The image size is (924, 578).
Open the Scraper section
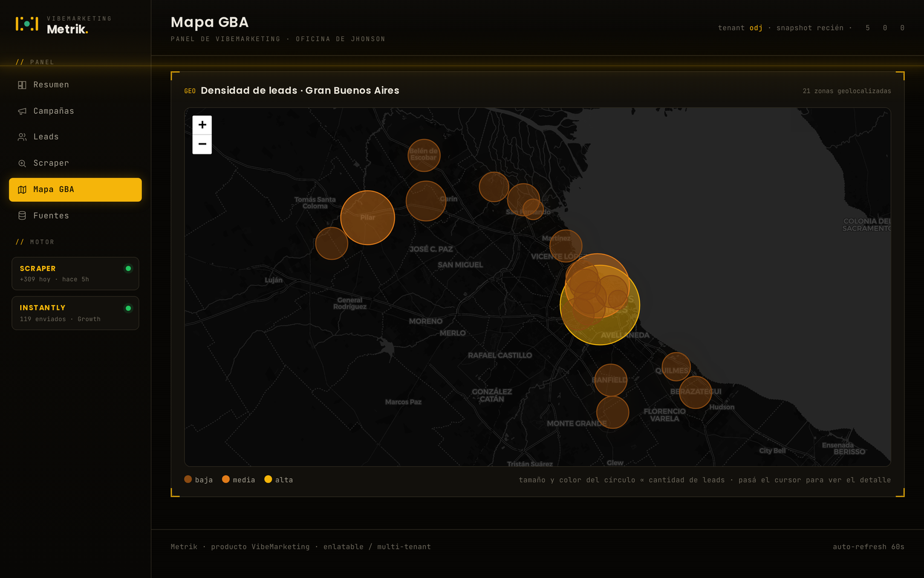[75, 163]
